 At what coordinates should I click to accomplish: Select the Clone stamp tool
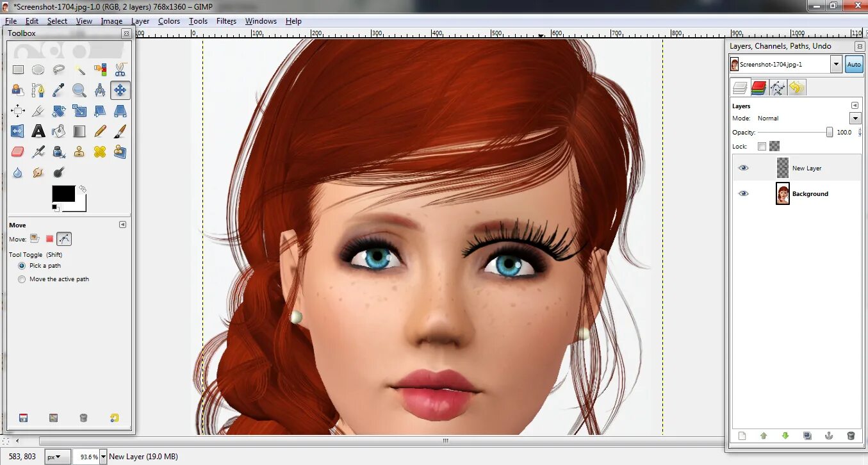pos(79,152)
